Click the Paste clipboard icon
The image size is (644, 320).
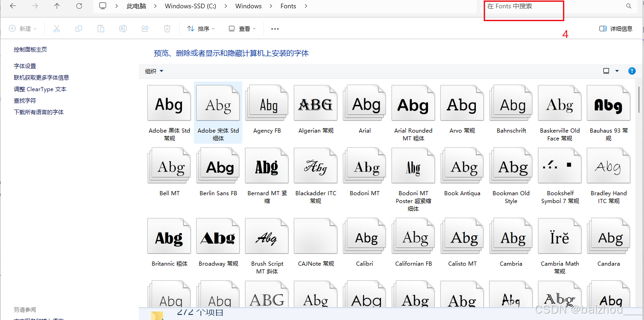coord(101,29)
